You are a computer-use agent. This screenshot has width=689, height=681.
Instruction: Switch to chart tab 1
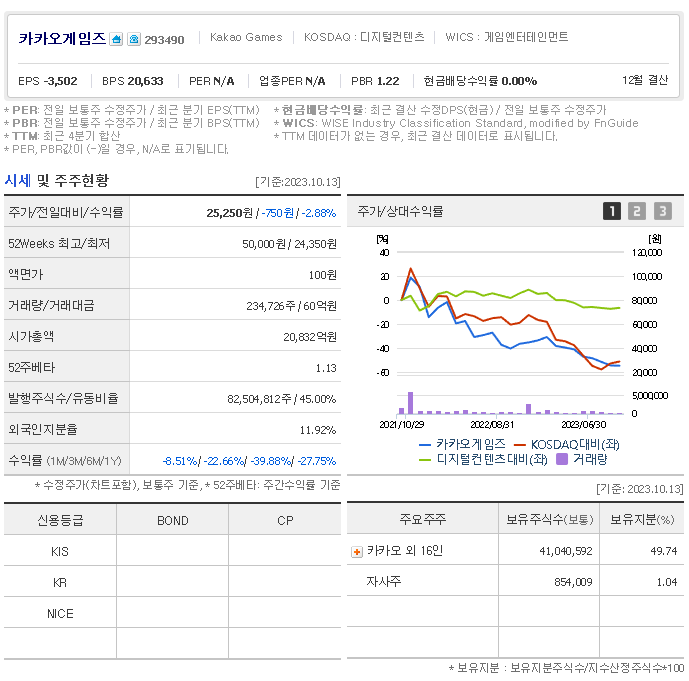click(x=612, y=211)
